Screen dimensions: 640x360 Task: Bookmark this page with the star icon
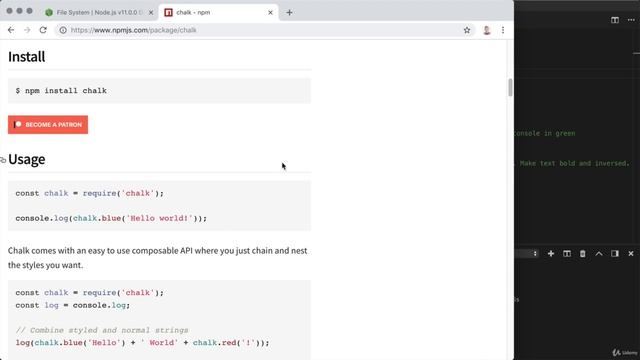[467, 30]
